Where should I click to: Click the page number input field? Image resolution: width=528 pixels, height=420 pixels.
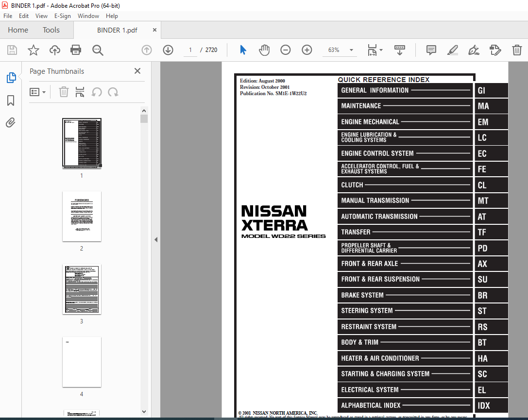pyautogui.click(x=190, y=50)
